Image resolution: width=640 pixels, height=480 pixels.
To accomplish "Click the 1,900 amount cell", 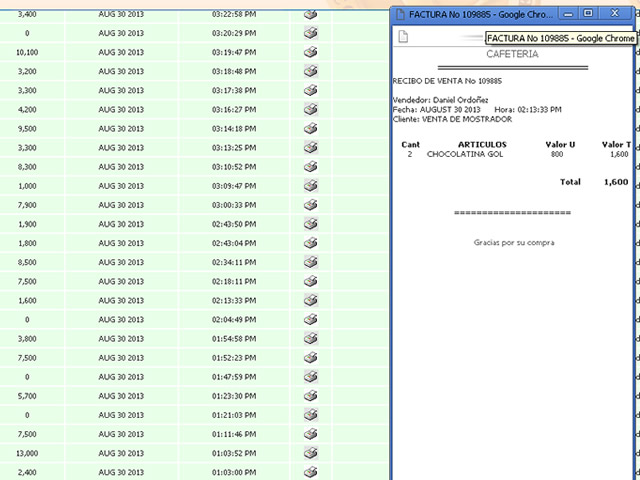I will (x=27, y=224).
